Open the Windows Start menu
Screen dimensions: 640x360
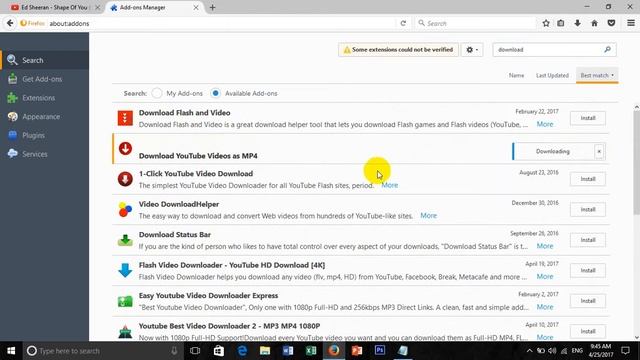(x=11, y=351)
